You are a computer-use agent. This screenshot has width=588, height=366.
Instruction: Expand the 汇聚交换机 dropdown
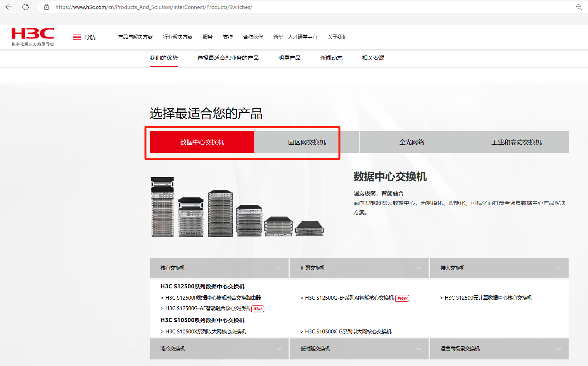[359, 268]
